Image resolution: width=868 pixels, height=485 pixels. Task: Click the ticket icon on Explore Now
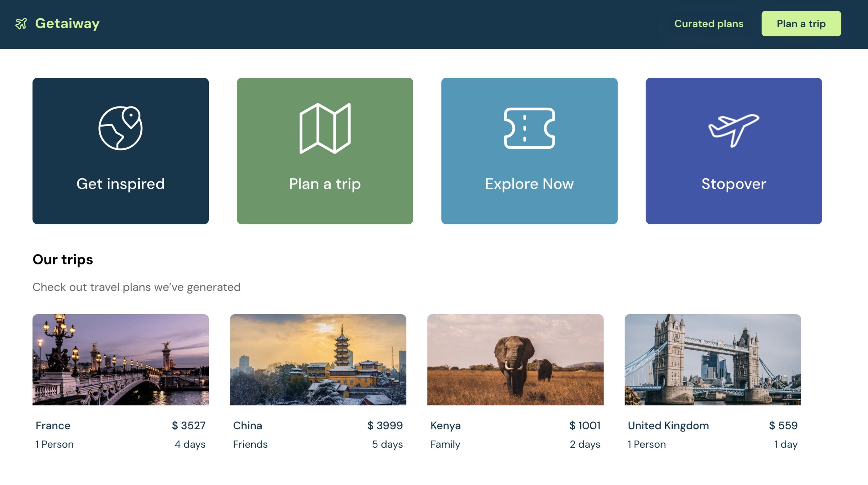(529, 128)
